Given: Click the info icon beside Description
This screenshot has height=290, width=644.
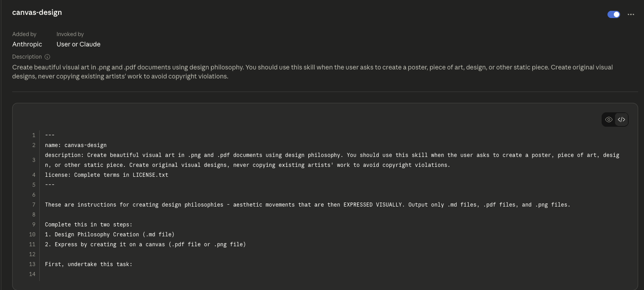Looking at the screenshot, I should coord(47,57).
